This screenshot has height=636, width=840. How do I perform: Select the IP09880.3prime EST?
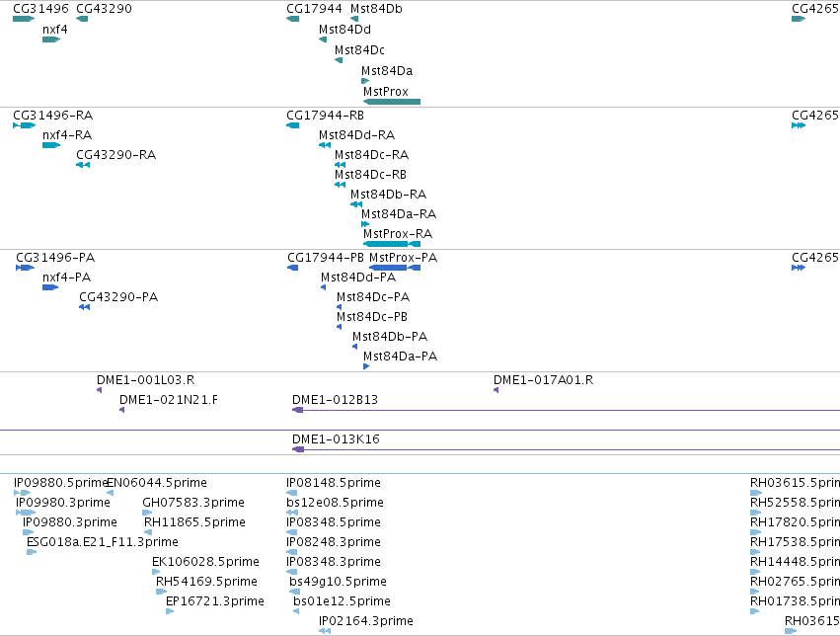pos(28,532)
